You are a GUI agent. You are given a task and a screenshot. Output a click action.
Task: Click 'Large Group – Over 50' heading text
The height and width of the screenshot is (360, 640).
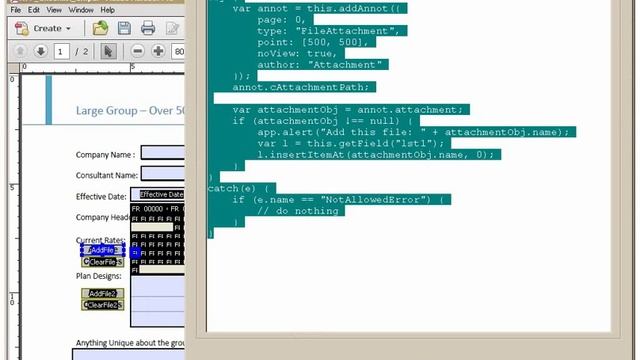pos(130,111)
